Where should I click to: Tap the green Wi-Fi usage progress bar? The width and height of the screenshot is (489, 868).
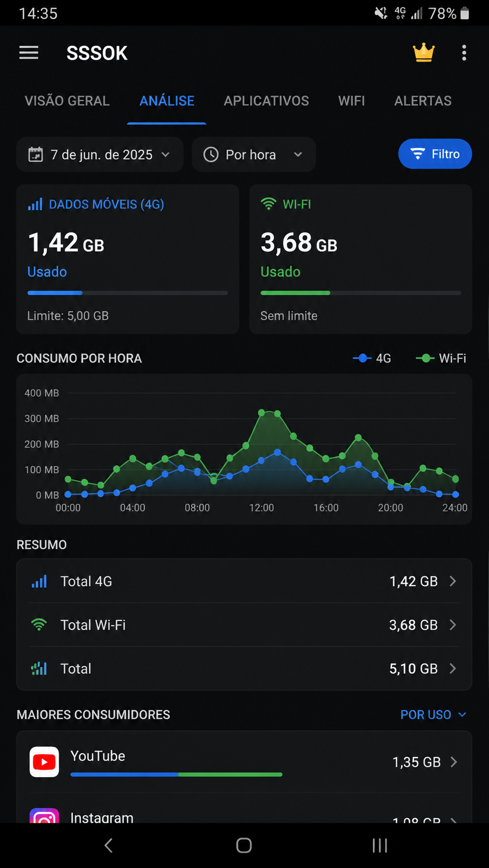361,293
